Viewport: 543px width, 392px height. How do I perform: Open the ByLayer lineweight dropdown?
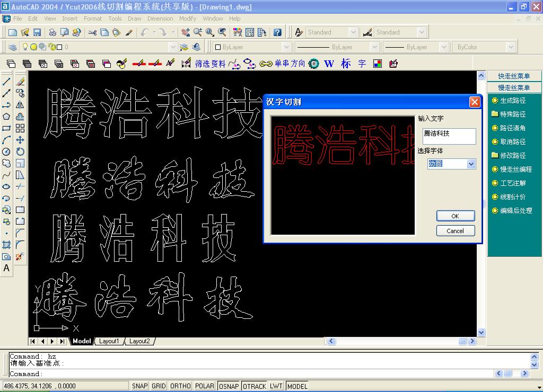click(444, 47)
